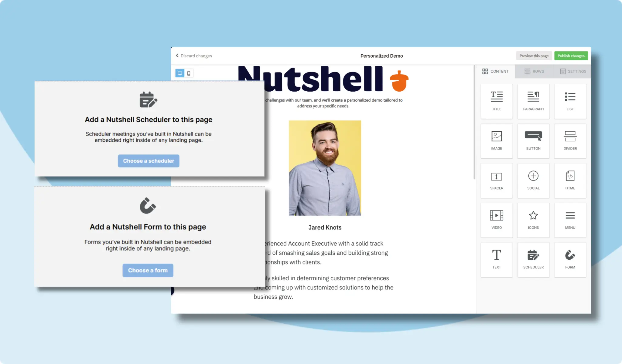Switch to the Rows tab
The image size is (622, 364).
pos(534,71)
